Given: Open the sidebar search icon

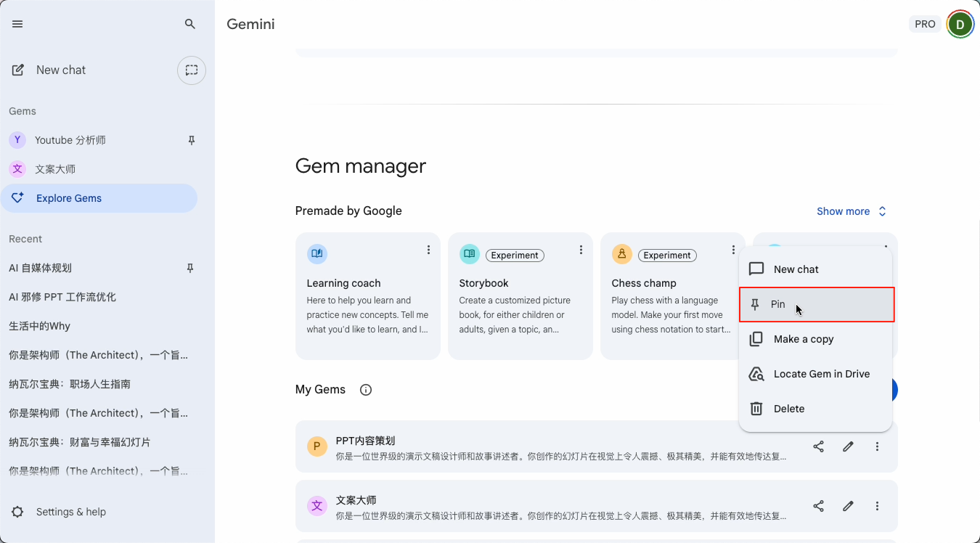Looking at the screenshot, I should (x=189, y=24).
